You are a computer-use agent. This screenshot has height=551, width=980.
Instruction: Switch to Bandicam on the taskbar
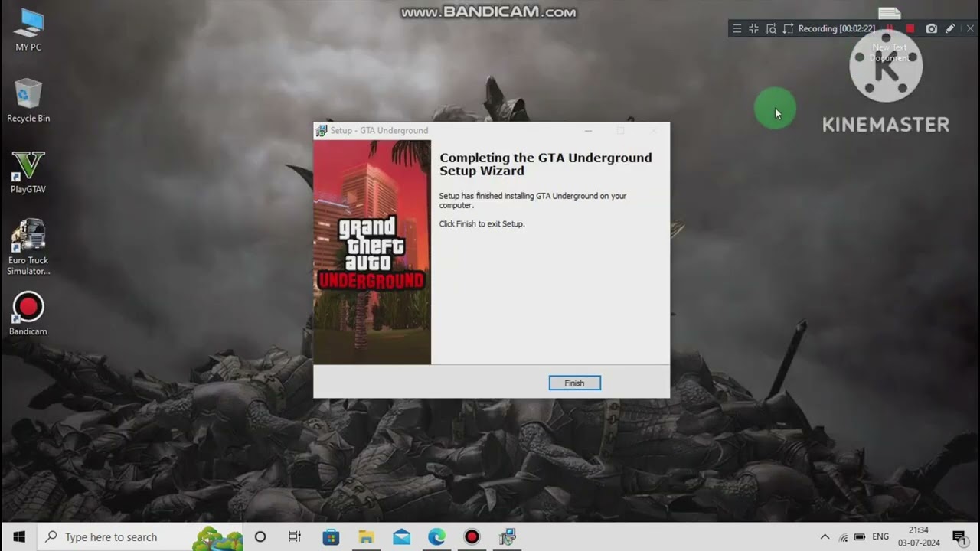[x=472, y=536]
